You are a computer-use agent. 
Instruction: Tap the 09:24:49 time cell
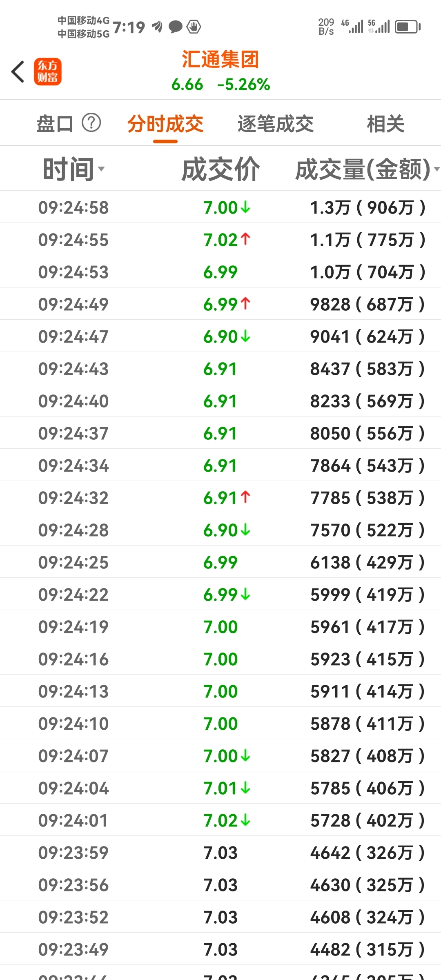coord(73,304)
